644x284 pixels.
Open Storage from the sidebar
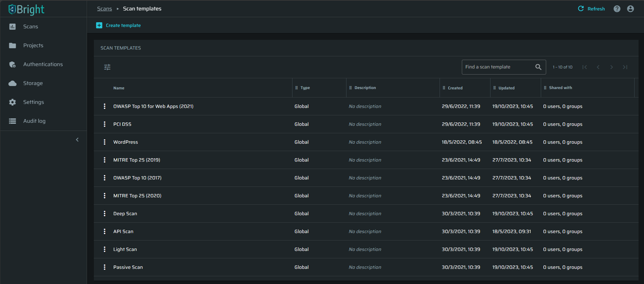click(43, 83)
